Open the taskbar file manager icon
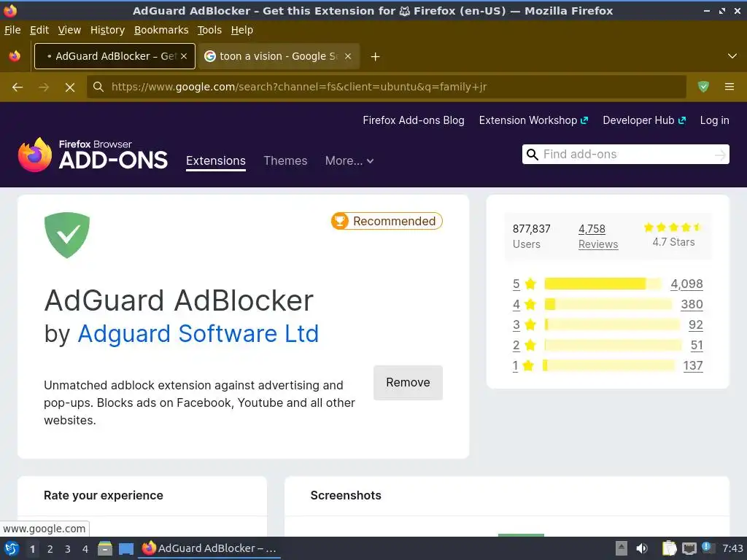 click(x=105, y=548)
